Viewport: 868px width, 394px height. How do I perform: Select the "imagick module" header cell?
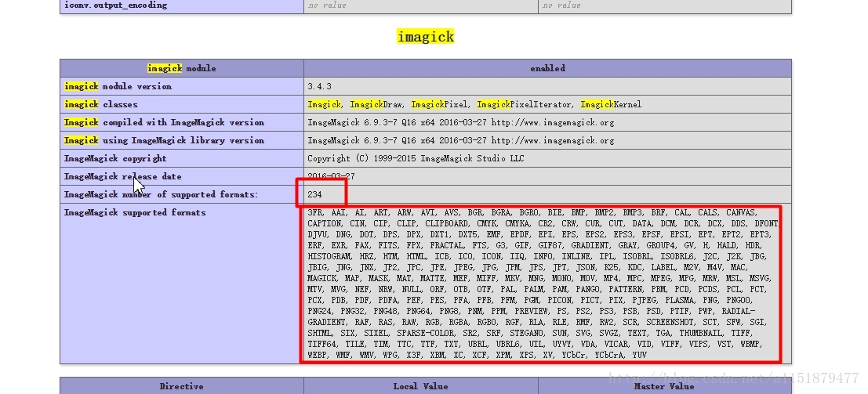click(182, 68)
